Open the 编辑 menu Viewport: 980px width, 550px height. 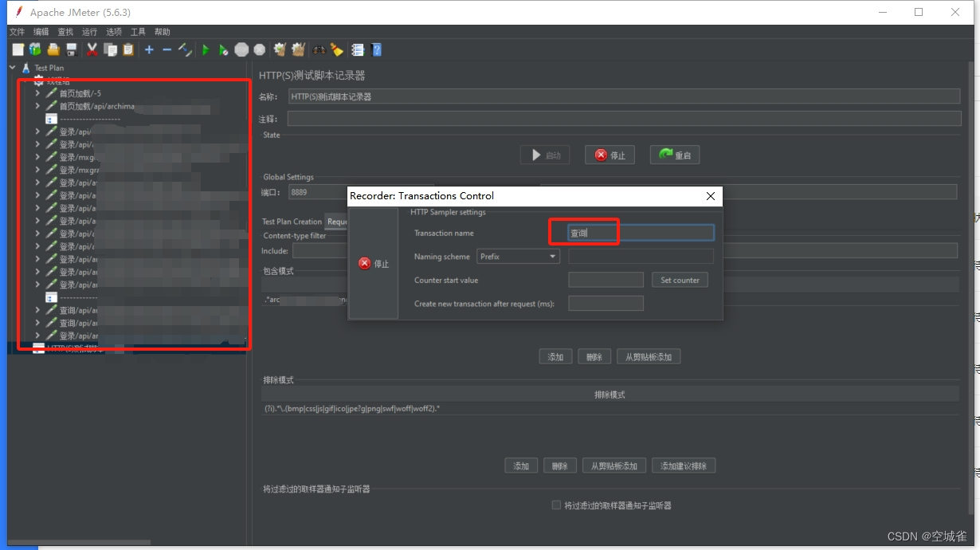click(41, 32)
